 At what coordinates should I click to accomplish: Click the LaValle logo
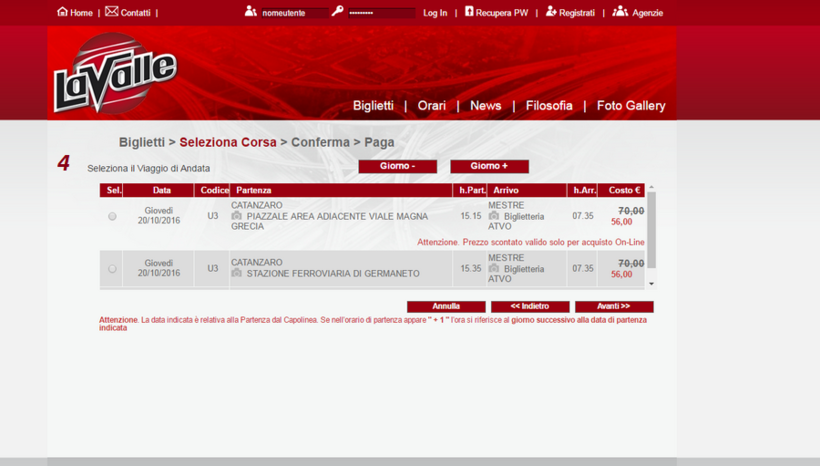point(114,74)
